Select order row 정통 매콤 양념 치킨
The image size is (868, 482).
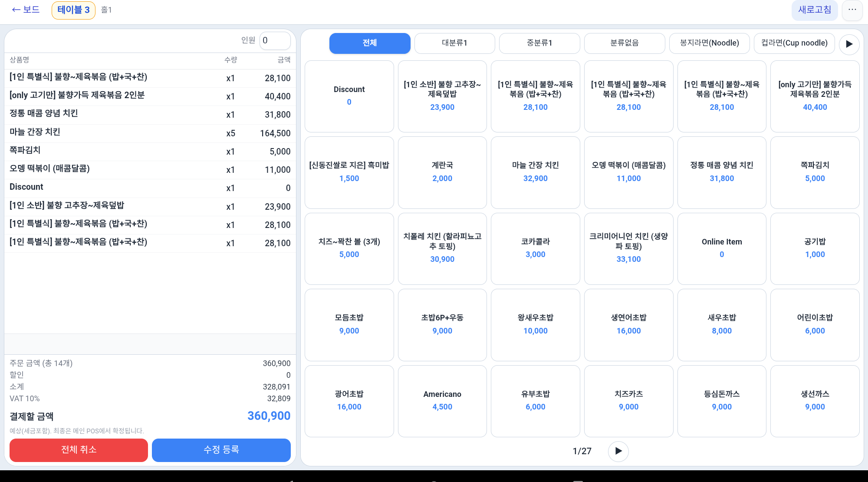pos(150,115)
